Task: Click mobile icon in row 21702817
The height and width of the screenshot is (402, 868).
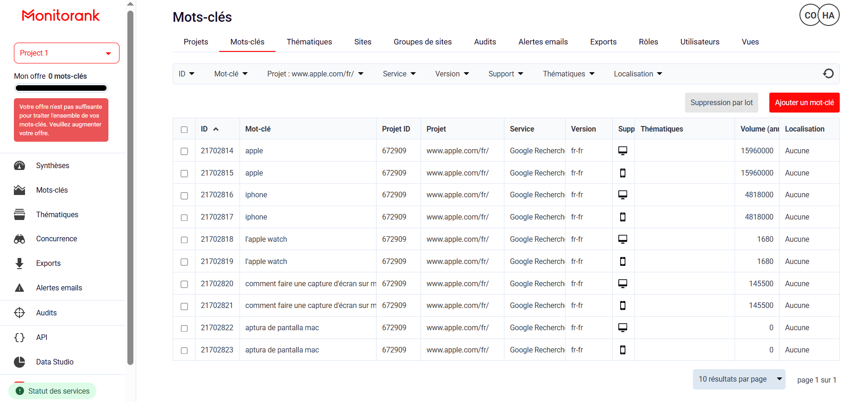Action: click(623, 217)
